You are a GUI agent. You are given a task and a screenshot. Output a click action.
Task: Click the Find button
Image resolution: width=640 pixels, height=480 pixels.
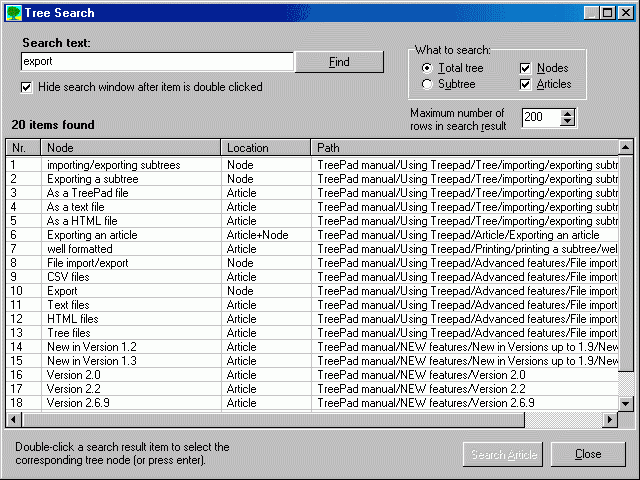coord(339,62)
